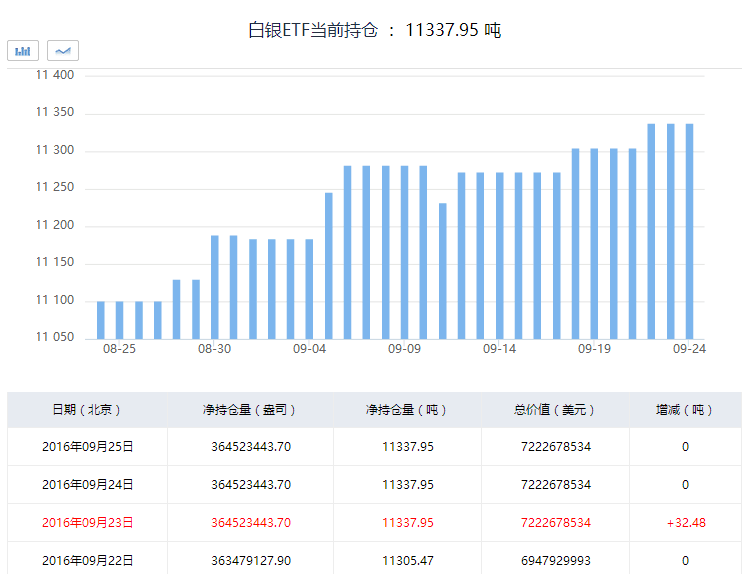
Task: Click y-axis label 11 200
Action: (x=55, y=225)
